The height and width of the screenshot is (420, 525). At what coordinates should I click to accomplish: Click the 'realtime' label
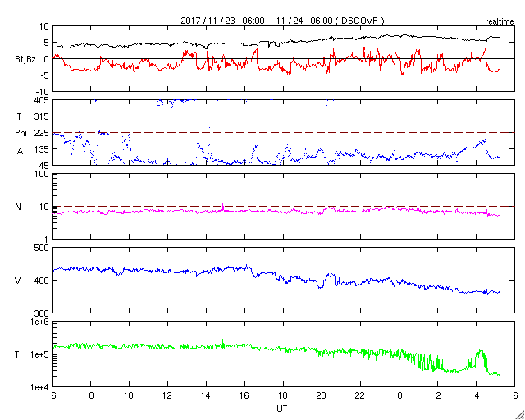500,22
